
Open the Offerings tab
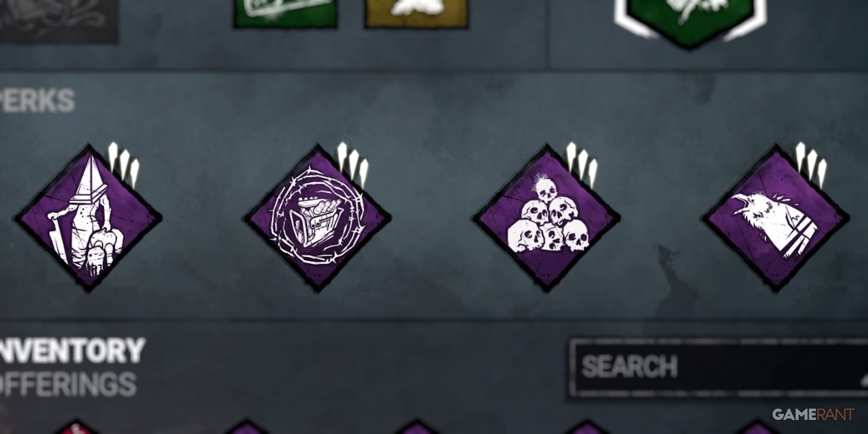coord(68,383)
